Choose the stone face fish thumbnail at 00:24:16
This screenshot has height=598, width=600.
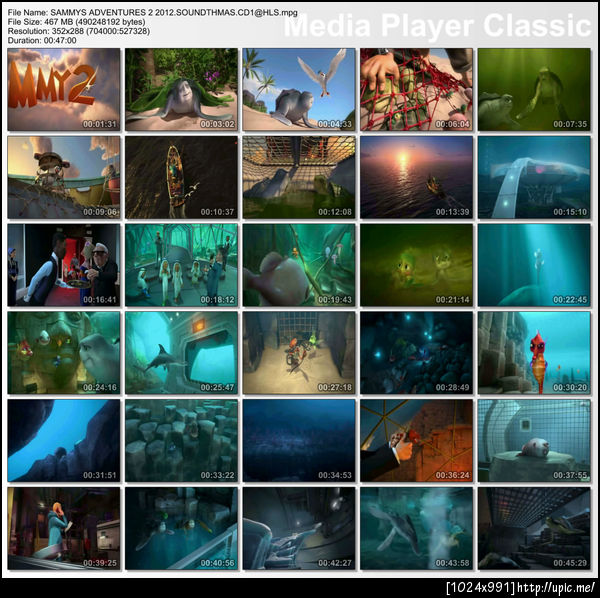(64, 353)
